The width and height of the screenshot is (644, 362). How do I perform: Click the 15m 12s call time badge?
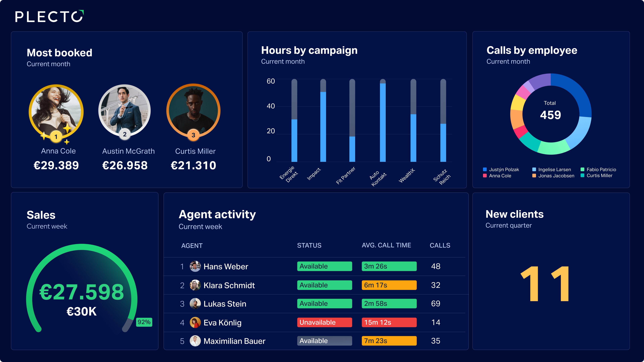pos(389,322)
